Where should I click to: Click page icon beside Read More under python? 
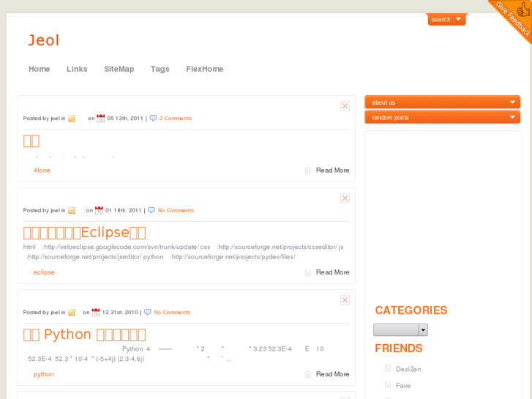pyautogui.click(x=308, y=374)
